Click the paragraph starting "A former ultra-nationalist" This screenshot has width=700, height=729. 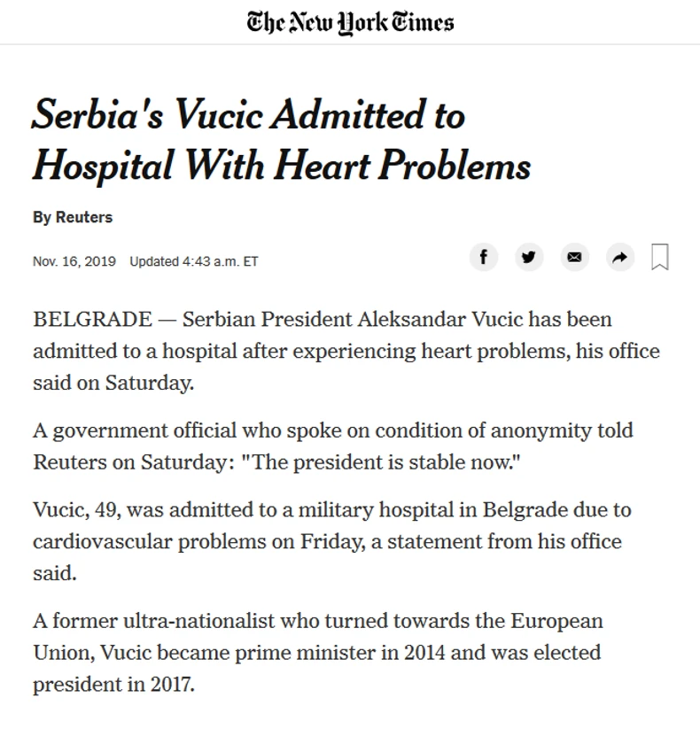coord(318,653)
